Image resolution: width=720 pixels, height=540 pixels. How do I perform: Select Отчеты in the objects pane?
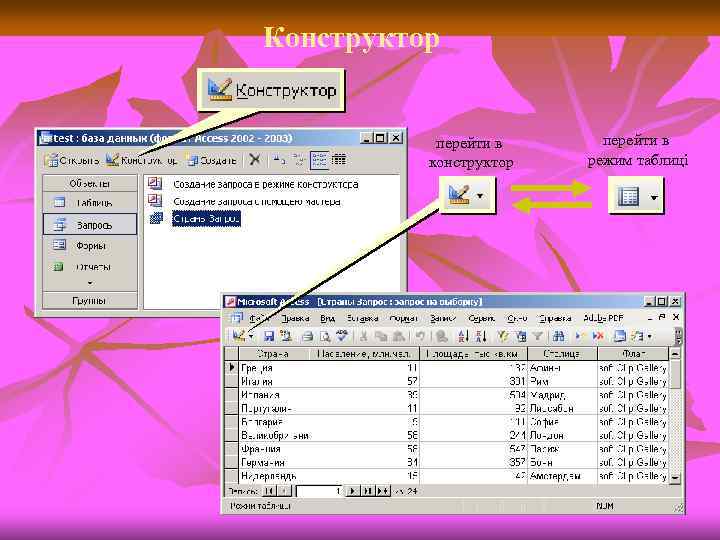coord(90,267)
